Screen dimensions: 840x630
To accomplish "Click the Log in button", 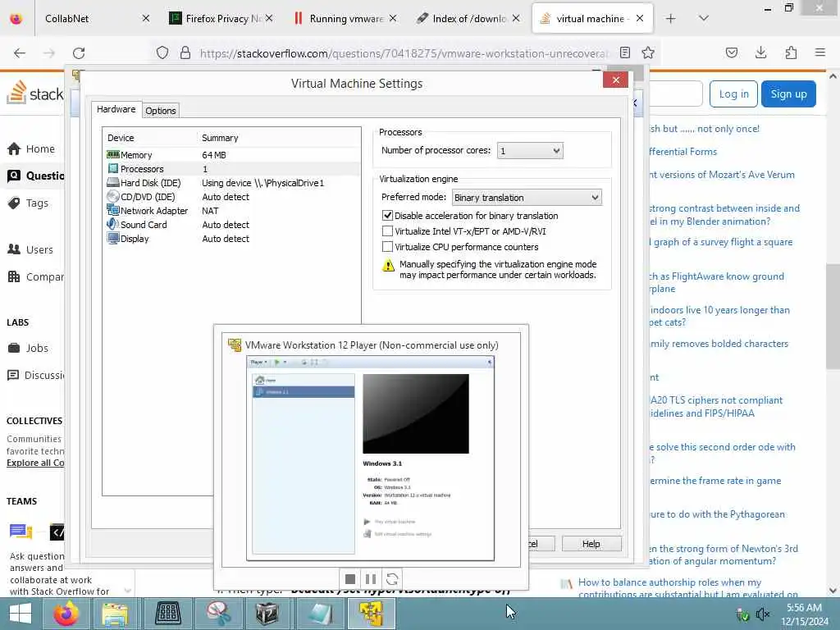I will click(x=733, y=94).
